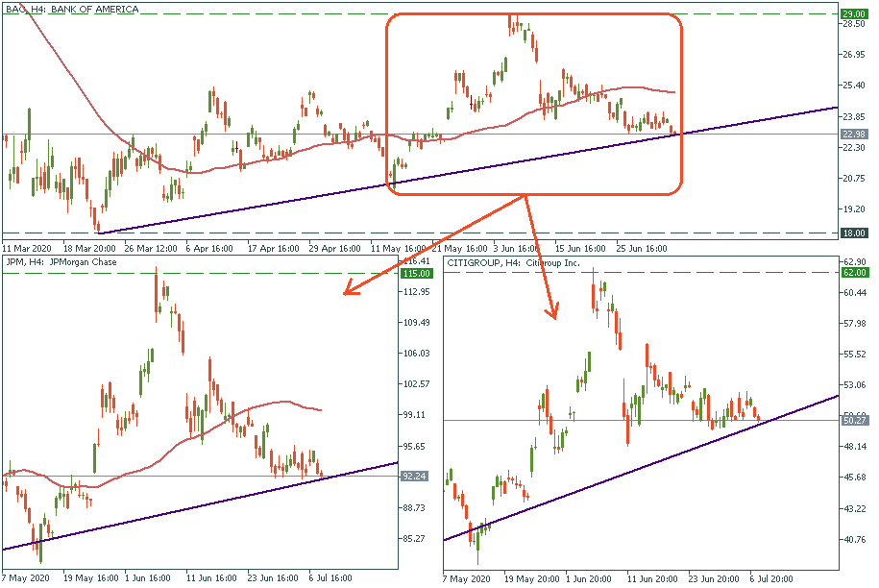This screenshot has width=879, height=588.
Task: Click the BAC Bank of America chart title
Action: pos(71,9)
